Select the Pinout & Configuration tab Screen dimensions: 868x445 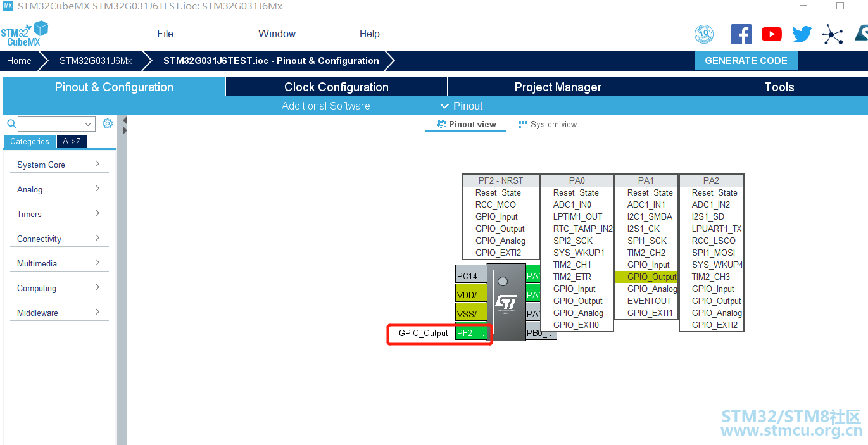click(x=114, y=87)
